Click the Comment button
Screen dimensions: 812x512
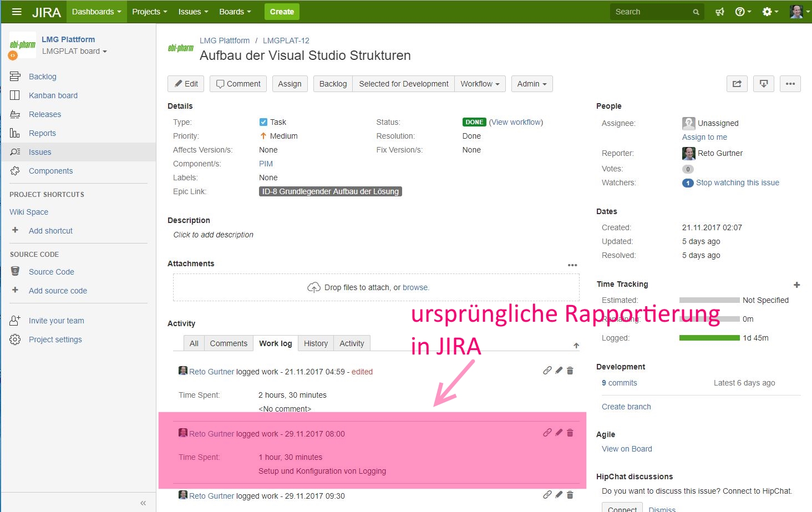pyautogui.click(x=238, y=84)
